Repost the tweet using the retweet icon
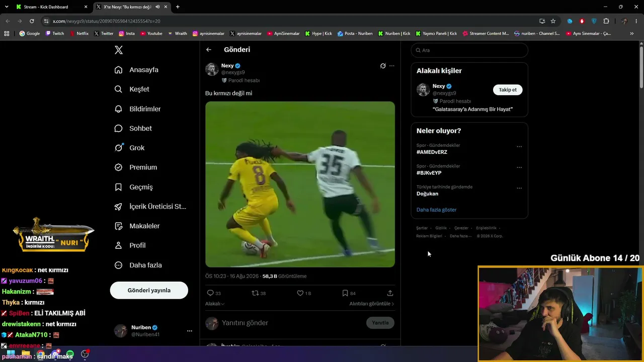Screen dimensions: 644x362 click(255, 293)
